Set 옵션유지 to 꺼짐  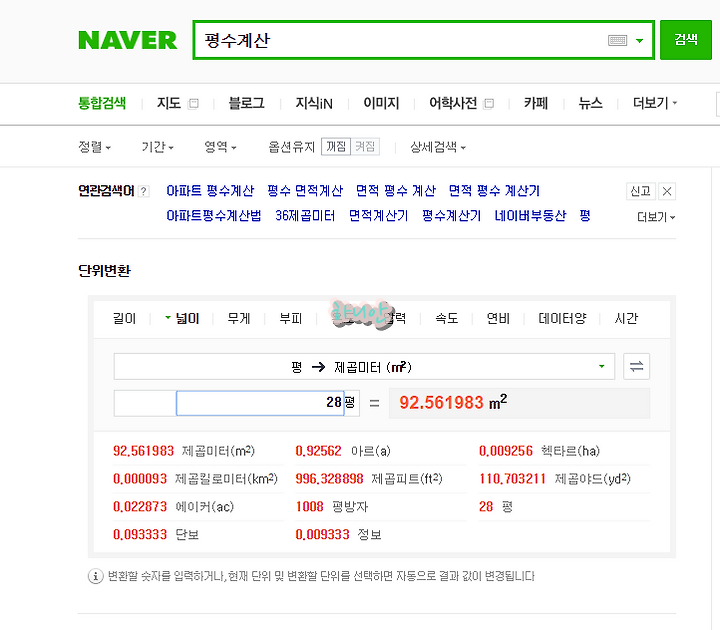336,146
